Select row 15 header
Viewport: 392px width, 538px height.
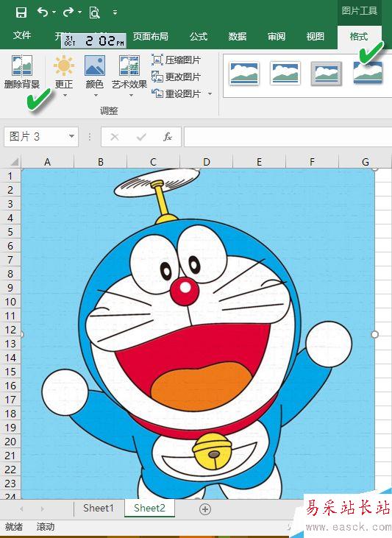click(10, 372)
